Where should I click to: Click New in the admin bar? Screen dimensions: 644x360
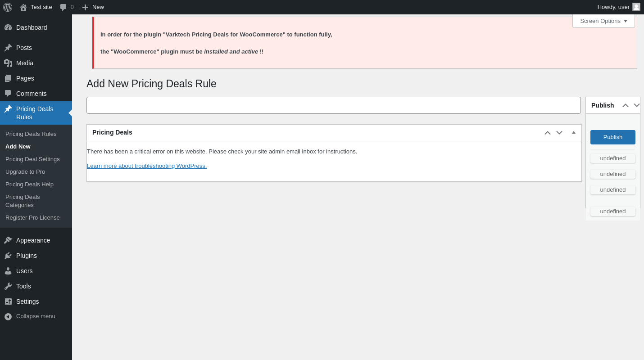(98, 7)
